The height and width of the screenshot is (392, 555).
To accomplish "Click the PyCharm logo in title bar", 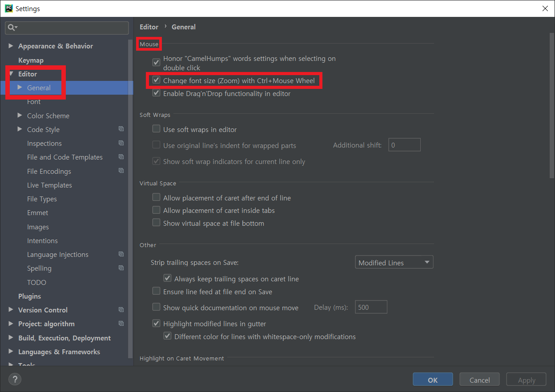I will tap(8, 8).
